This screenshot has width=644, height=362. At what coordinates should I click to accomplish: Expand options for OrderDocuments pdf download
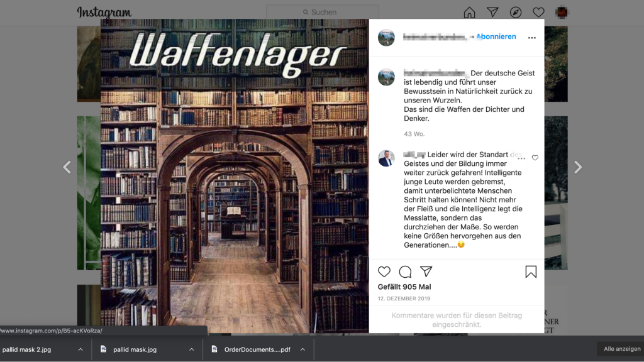coord(303,349)
